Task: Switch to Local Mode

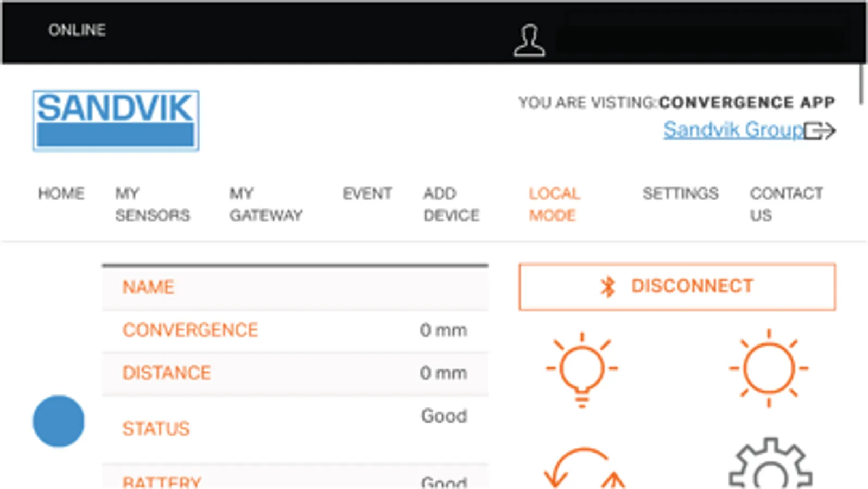Action: pyautogui.click(x=554, y=204)
